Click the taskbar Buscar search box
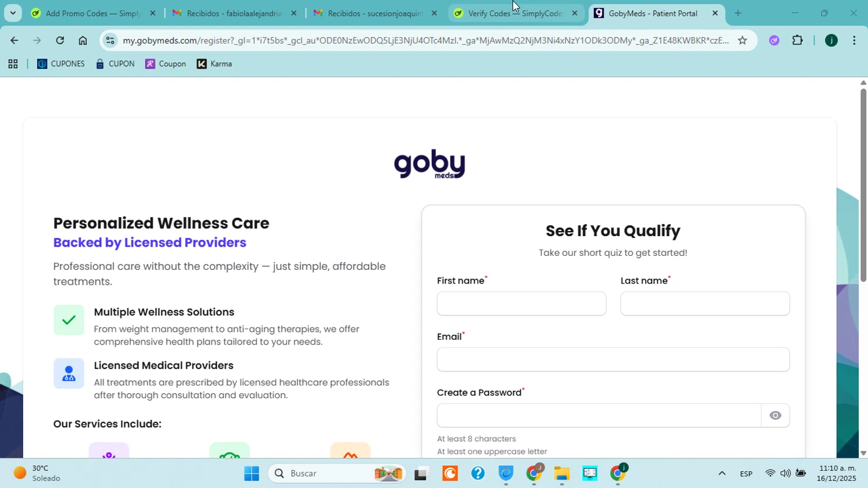Screen dimensions: 868x488 click(x=337, y=474)
